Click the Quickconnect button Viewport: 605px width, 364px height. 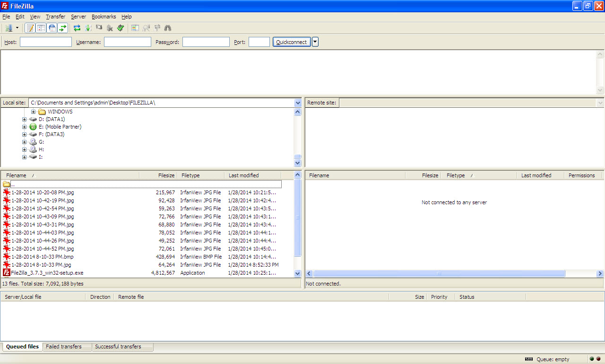pos(291,42)
